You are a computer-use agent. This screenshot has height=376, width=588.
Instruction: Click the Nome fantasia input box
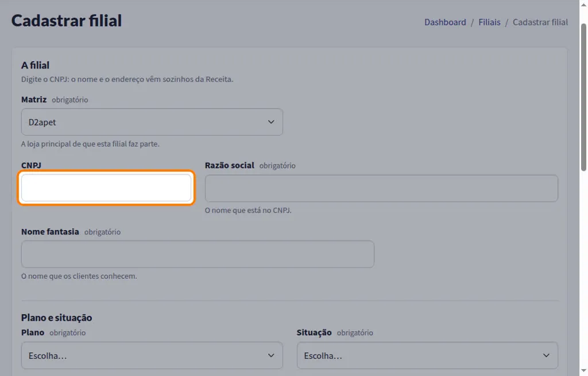click(198, 254)
